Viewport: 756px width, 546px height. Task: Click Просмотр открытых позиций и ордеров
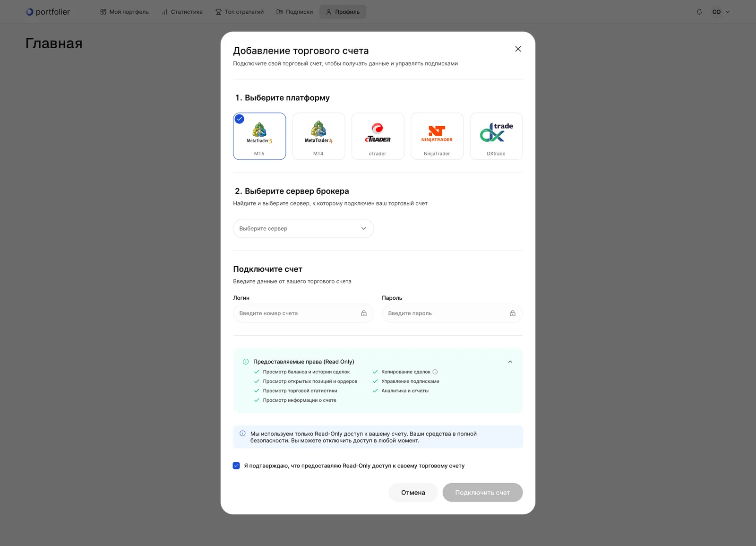coord(310,381)
